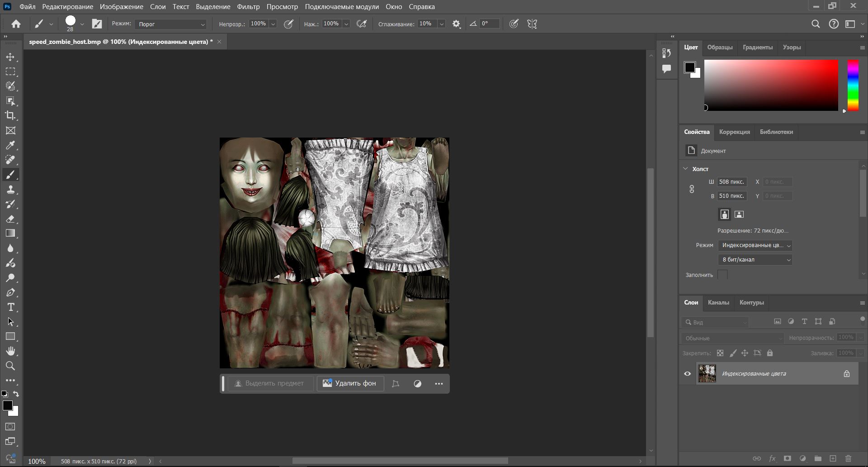Select the Crop tool
This screenshot has width=868, height=467.
[x=10, y=115]
